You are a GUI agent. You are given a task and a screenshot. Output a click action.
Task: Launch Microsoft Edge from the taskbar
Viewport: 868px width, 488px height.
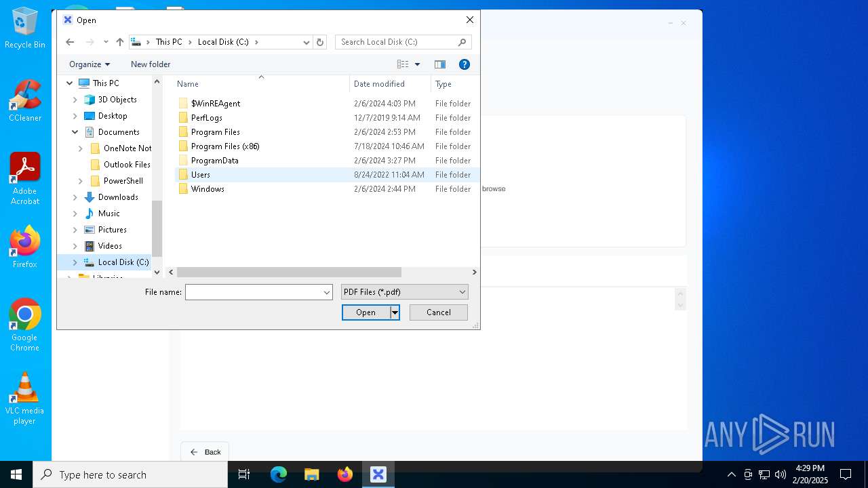[x=279, y=474]
